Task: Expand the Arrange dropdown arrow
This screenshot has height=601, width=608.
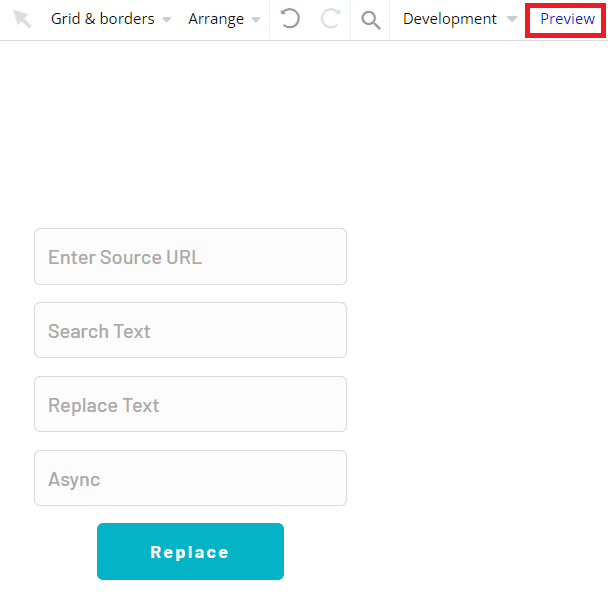Action: click(256, 20)
